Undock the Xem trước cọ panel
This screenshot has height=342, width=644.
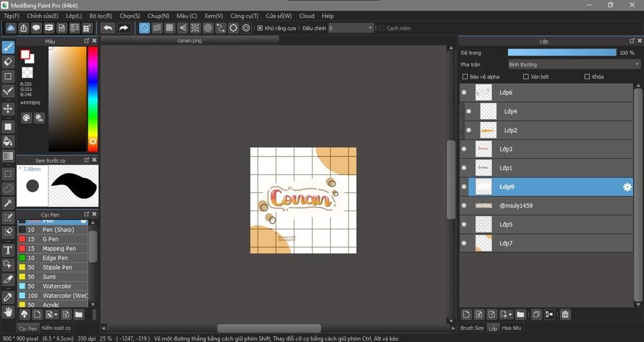[87, 160]
